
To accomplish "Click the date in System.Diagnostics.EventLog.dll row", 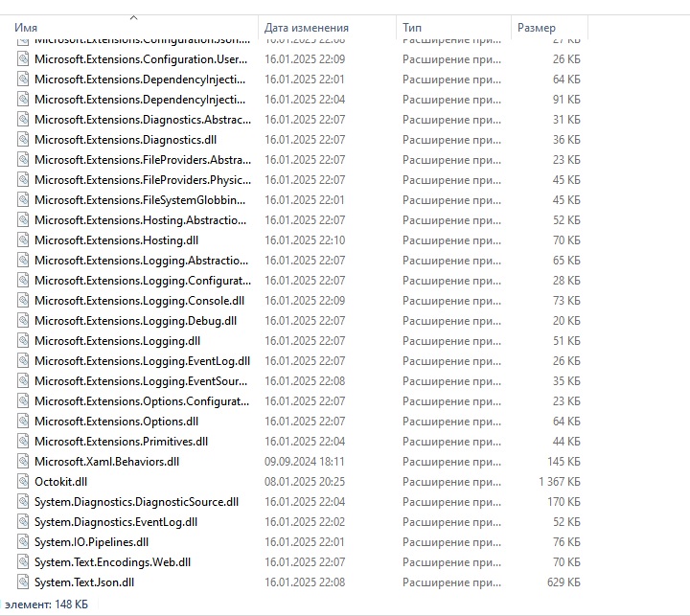I will (x=305, y=522).
